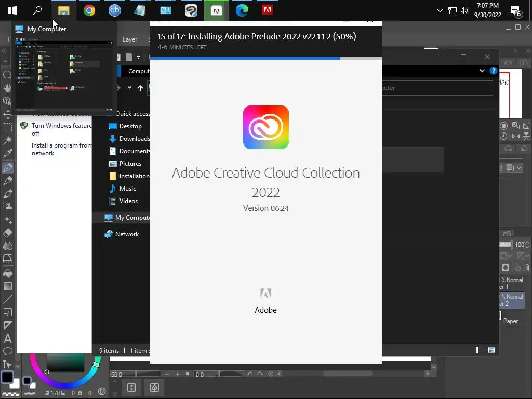This screenshot has height=399, width=532.
Task: Click Turn Windows features on or off link
Action: [61, 129]
